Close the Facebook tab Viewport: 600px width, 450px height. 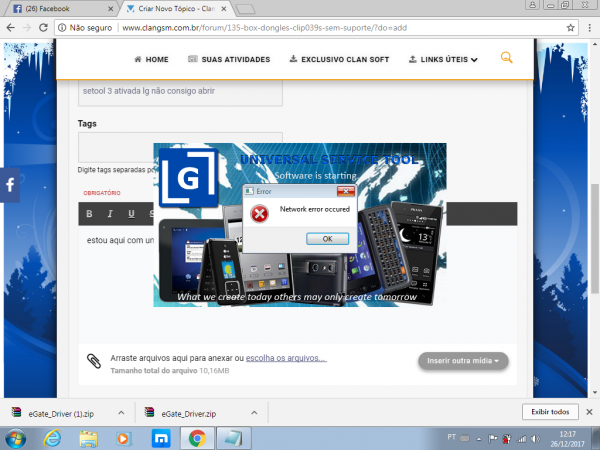point(110,8)
